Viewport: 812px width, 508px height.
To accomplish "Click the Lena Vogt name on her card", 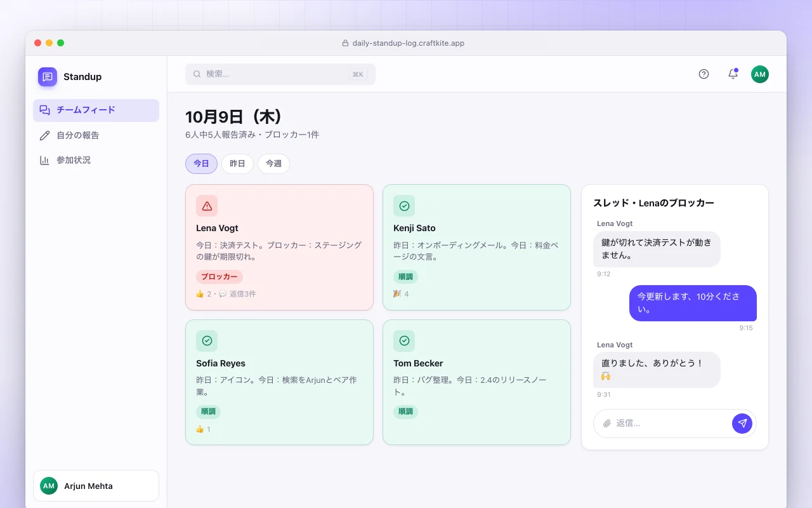I will 217,228.
